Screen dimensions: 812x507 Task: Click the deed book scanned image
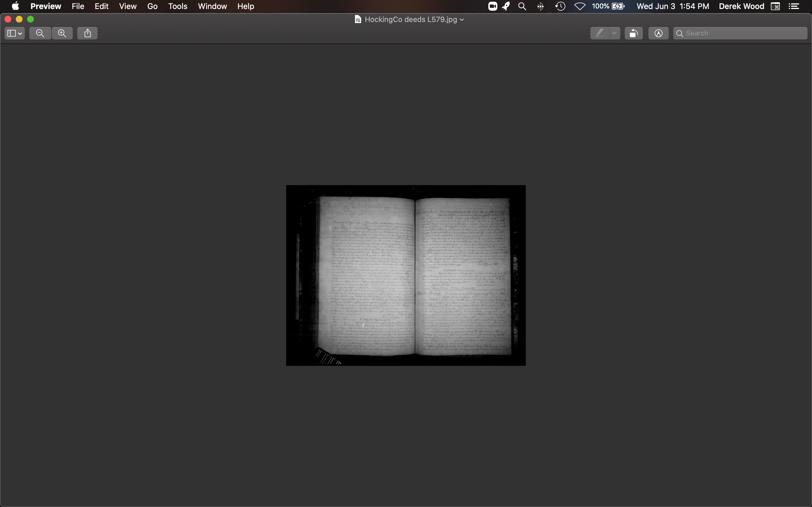[406, 275]
